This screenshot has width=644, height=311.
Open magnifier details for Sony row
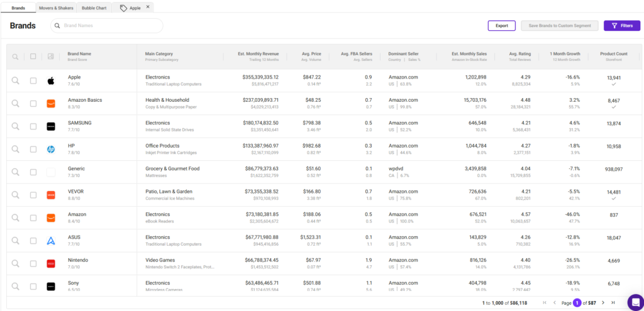[15, 286]
